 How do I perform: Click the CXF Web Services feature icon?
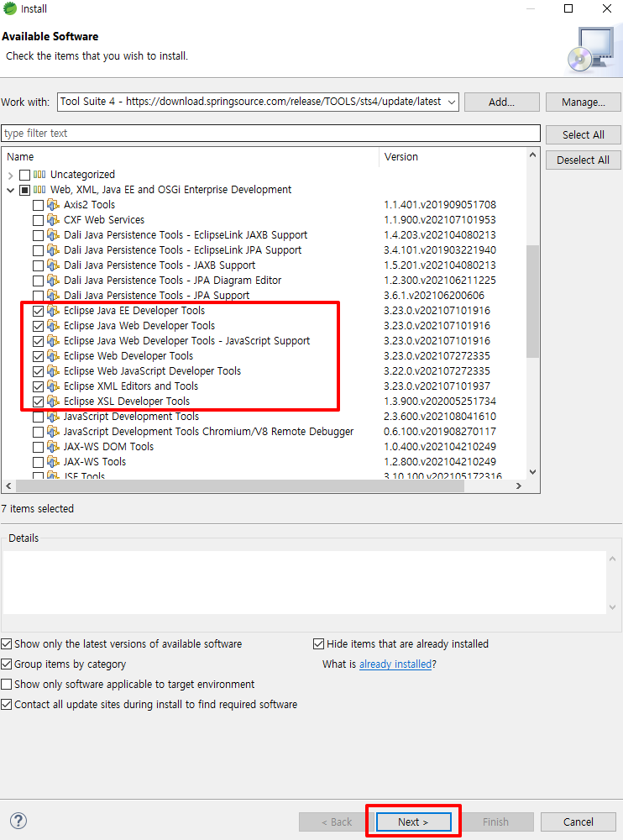click(53, 219)
